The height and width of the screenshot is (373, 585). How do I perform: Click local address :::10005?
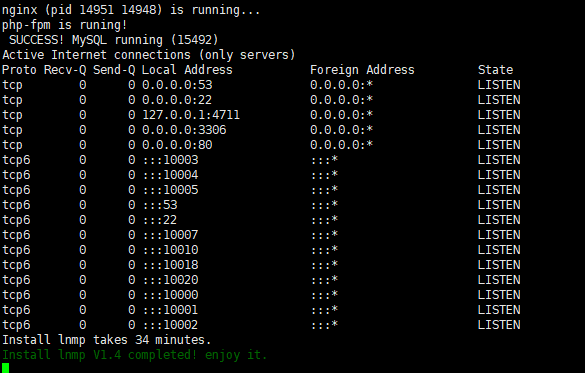171,189
